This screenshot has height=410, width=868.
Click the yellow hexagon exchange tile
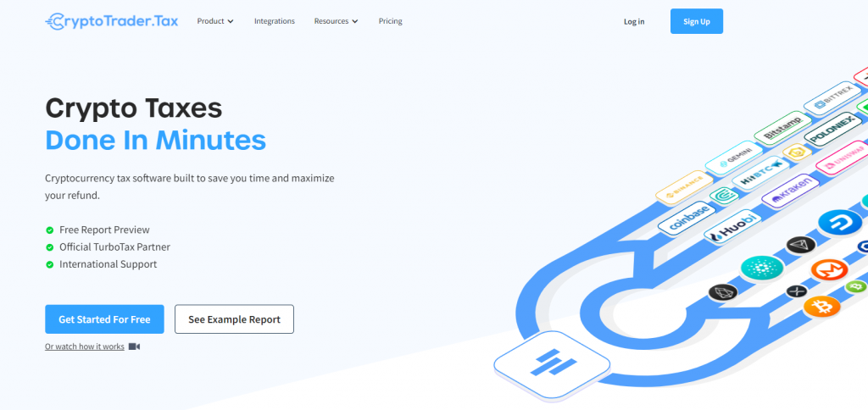tap(797, 152)
